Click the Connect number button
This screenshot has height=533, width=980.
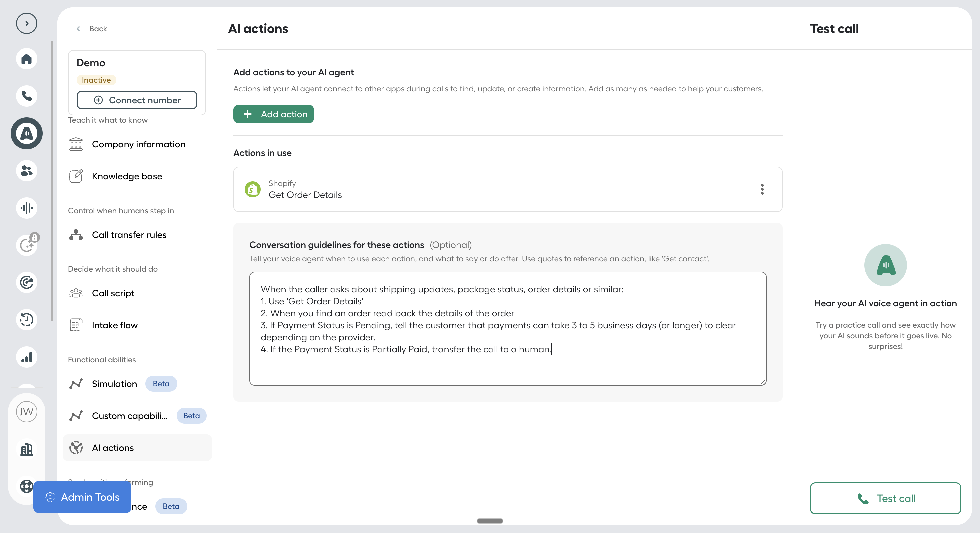[137, 100]
